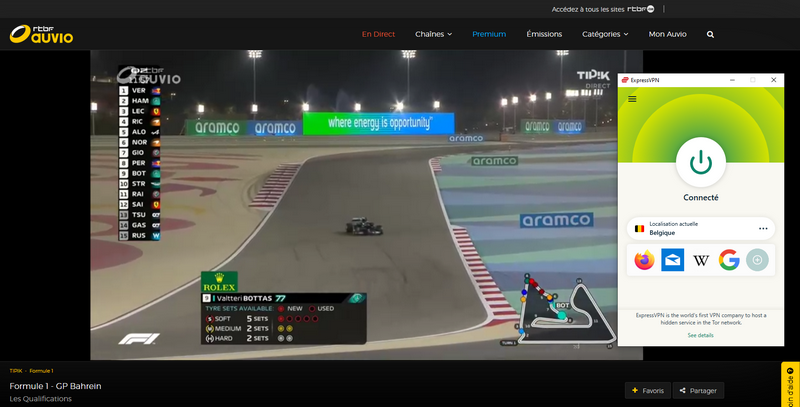Follow the See details link
The image size is (800, 407).
point(701,335)
